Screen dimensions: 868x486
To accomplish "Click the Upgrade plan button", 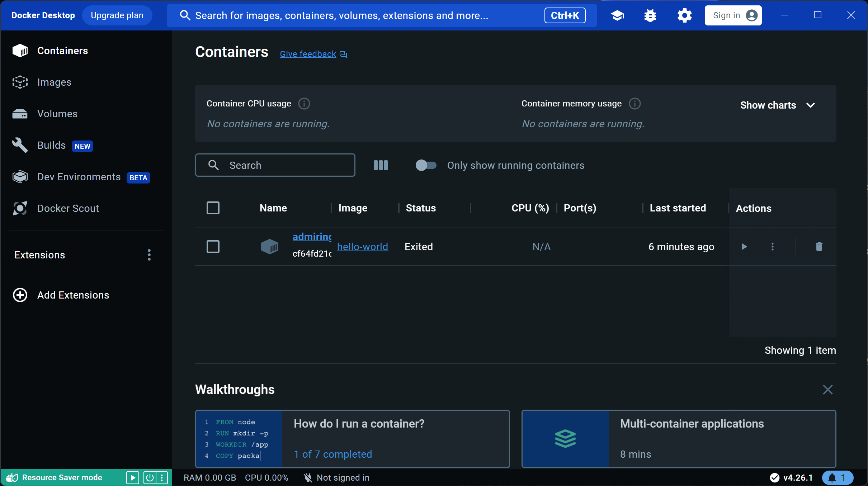I will click(x=117, y=15).
